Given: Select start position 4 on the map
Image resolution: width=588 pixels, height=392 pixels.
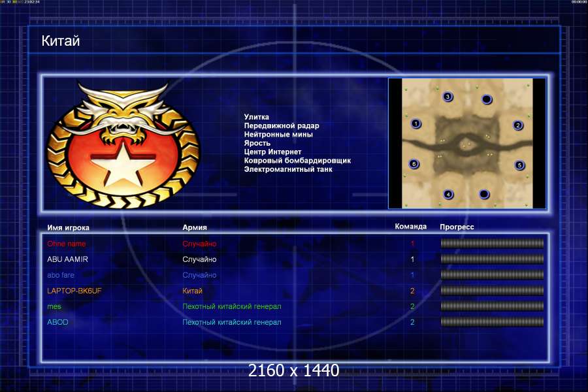Looking at the screenshot, I should pyautogui.click(x=448, y=194).
